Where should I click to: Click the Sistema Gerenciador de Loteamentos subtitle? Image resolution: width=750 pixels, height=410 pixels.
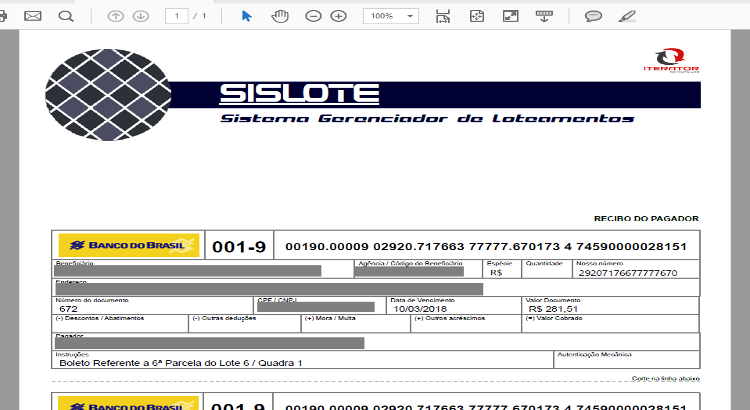427,119
